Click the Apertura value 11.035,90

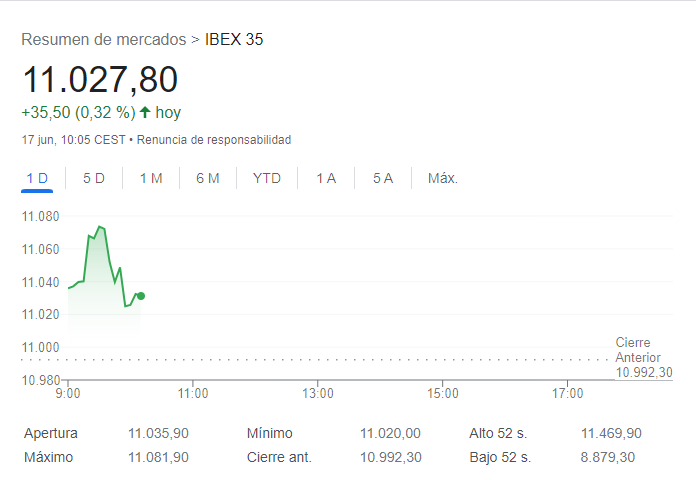pyautogui.click(x=158, y=433)
